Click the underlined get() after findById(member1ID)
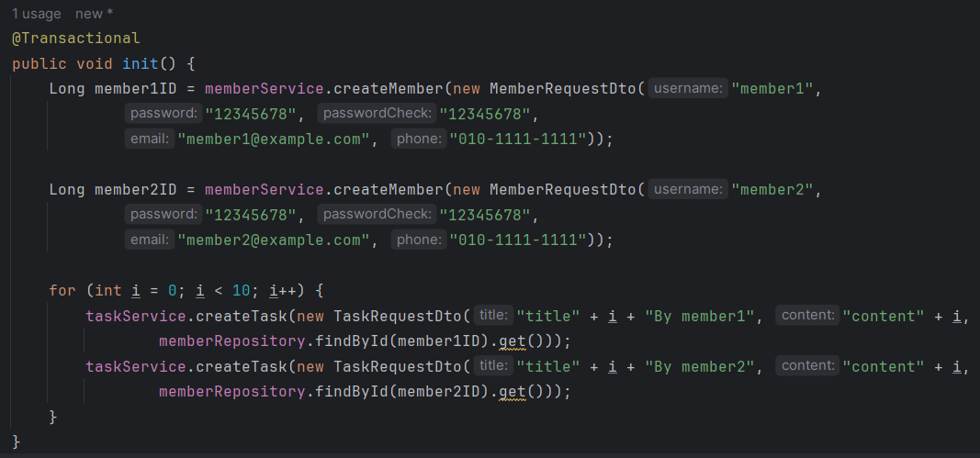Viewport: 980px width, 458px height. (522, 341)
